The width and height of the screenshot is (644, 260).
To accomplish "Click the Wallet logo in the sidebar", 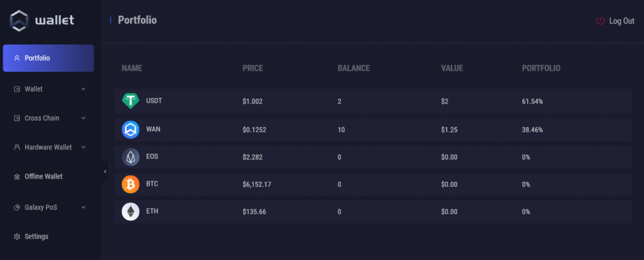I will click(42, 20).
